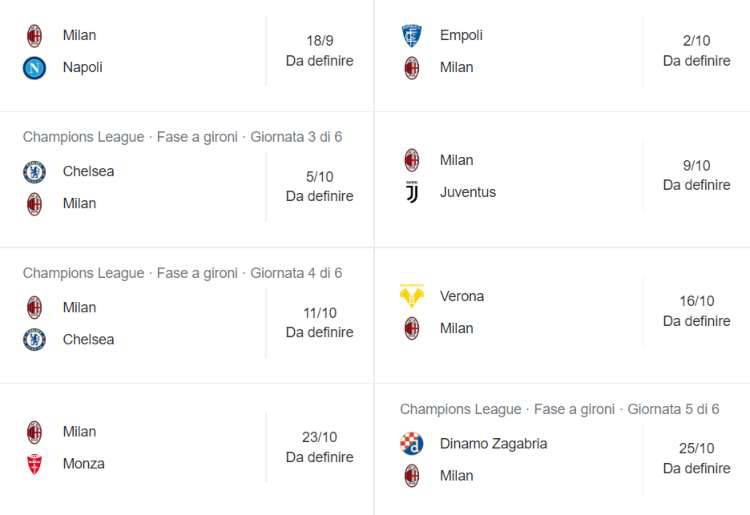Screen dimensions: 750x515
Task: Click Champions League Giornata 3 di 6 header
Action: (x=182, y=137)
